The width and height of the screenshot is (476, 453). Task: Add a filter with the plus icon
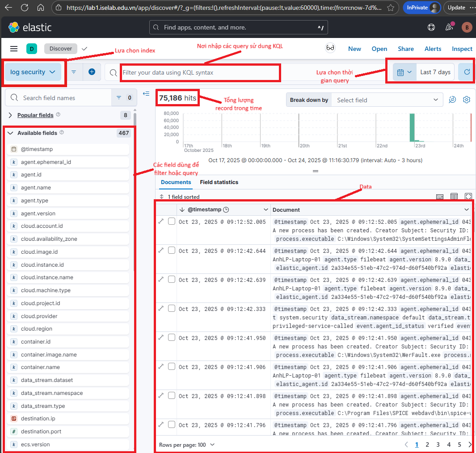click(92, 72)
